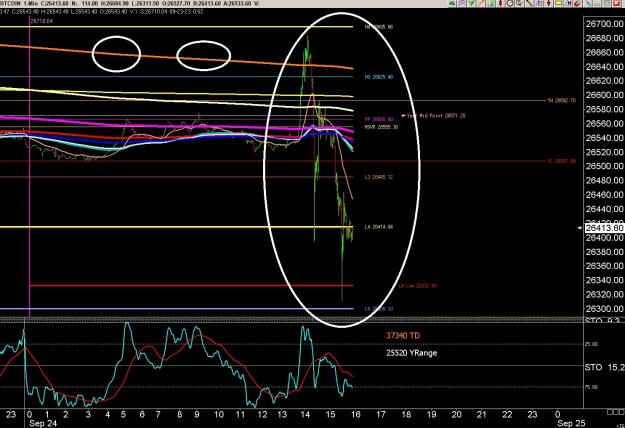This screenshot has width=625, height=428.
Task: Click hour 19 on the time axis
Action: pyautogui.click(x=431, y=414)
